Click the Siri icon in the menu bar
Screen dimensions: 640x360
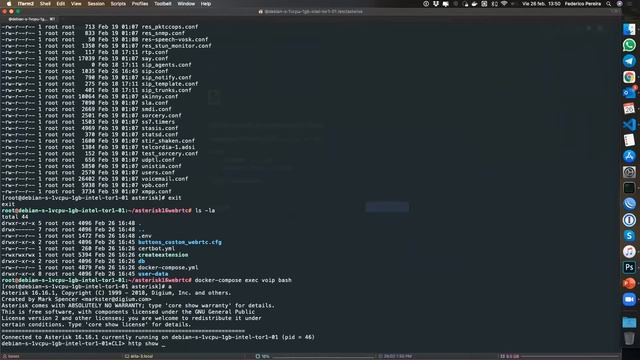(x=620, y=4)
